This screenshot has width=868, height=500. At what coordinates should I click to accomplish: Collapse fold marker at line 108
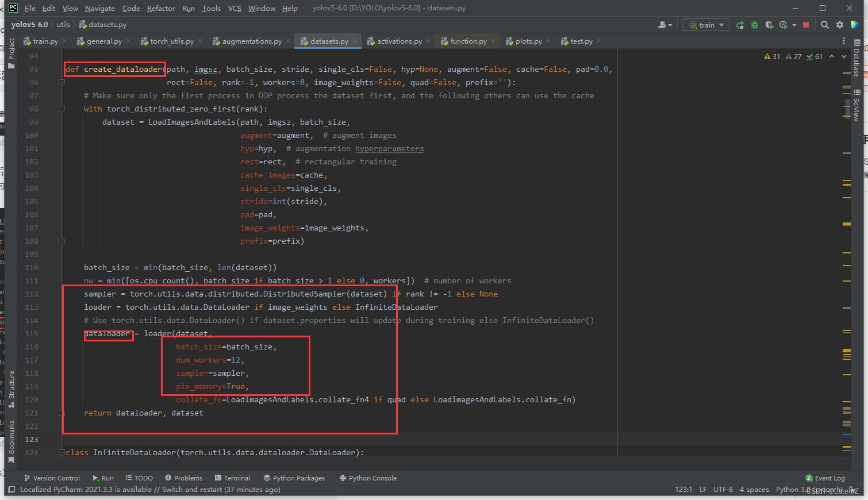click(x=62, y=241)
